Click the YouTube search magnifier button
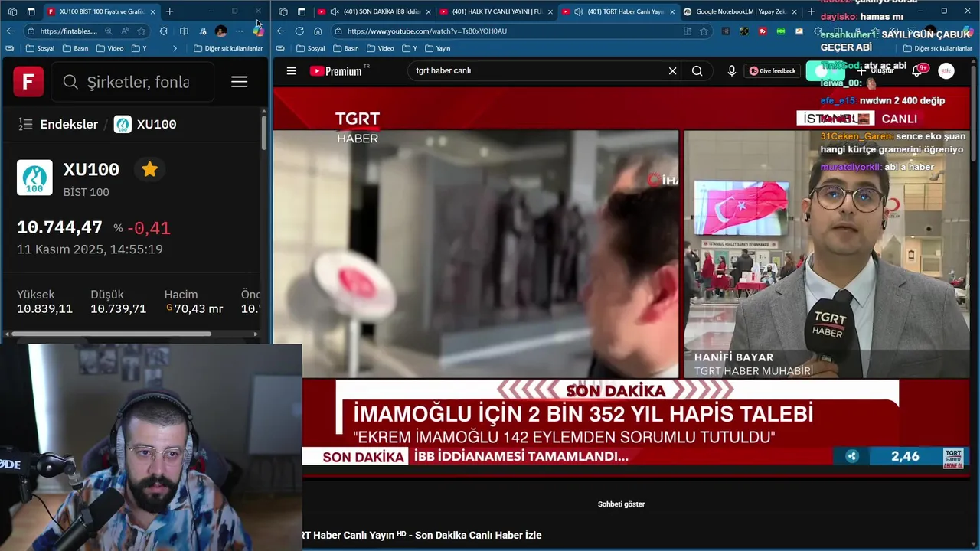This screenshot has height=551, width=980. pos(697,70)
